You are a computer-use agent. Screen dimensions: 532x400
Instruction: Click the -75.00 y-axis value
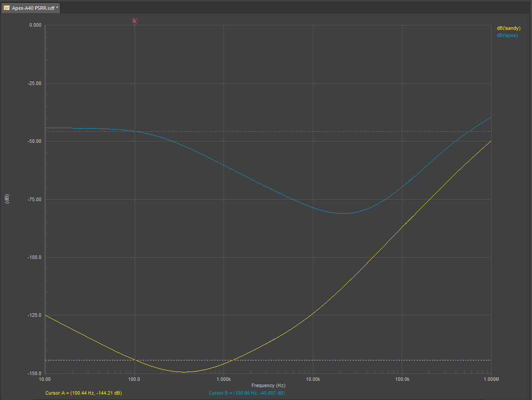34,200
